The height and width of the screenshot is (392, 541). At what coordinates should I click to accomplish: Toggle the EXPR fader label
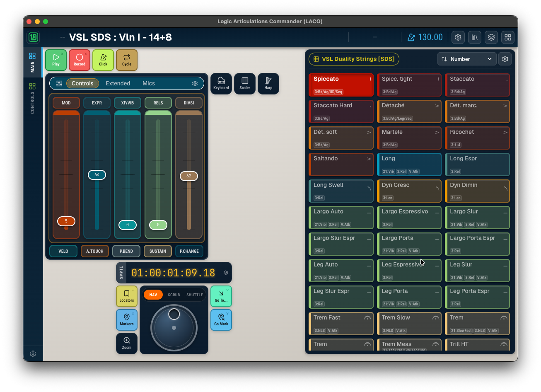point(97,103)
